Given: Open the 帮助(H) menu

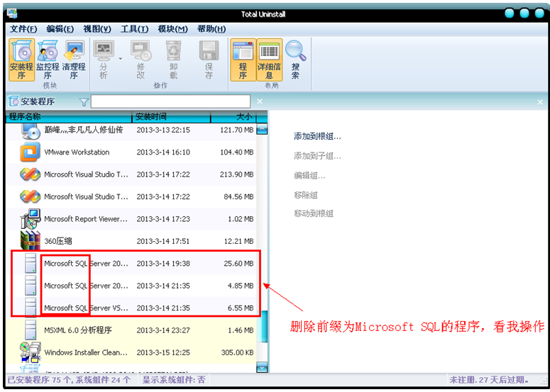Looking at the screenshot, I should (x=211, y=29).
